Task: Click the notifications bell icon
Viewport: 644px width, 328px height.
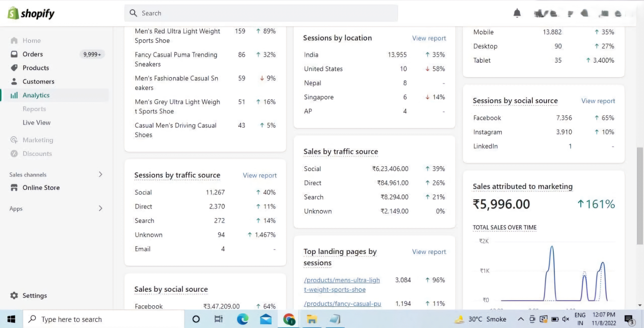Action: tap(517, 13)
